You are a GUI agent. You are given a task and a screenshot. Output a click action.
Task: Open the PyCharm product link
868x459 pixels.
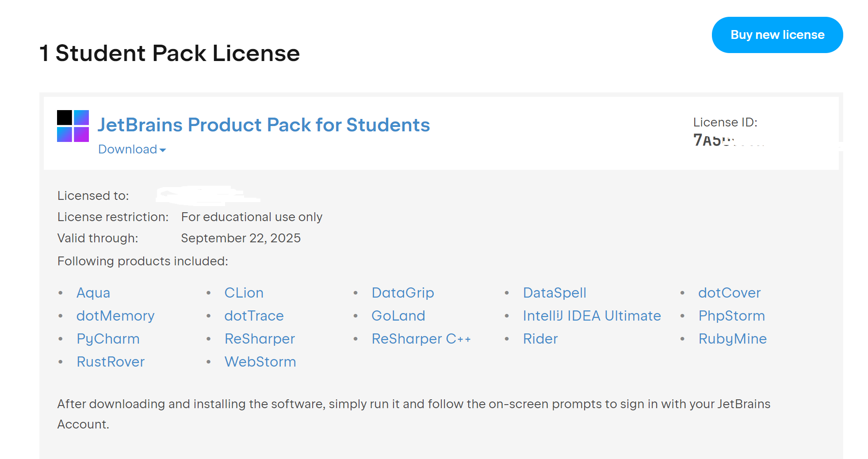tap(108, 339)
